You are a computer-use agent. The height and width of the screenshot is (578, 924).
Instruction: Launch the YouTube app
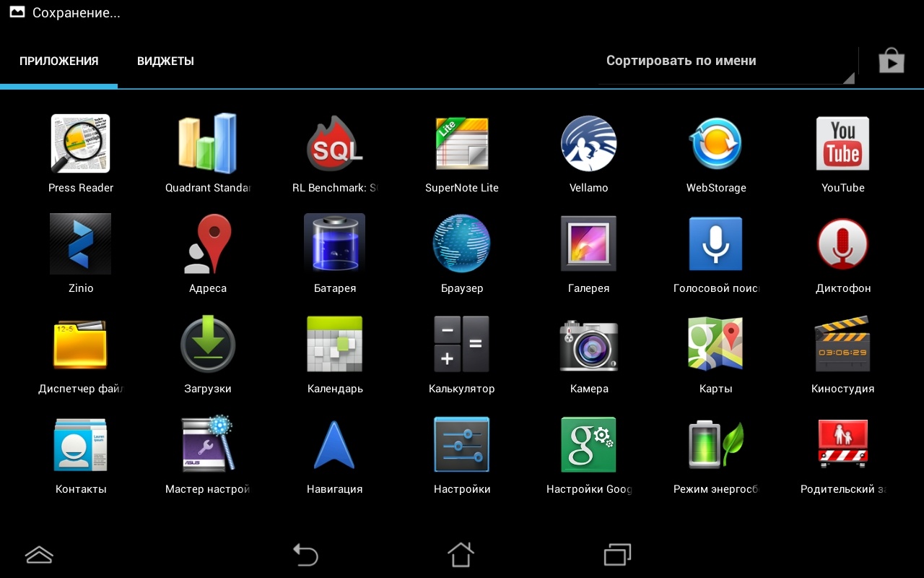click(x=842, y=144)
